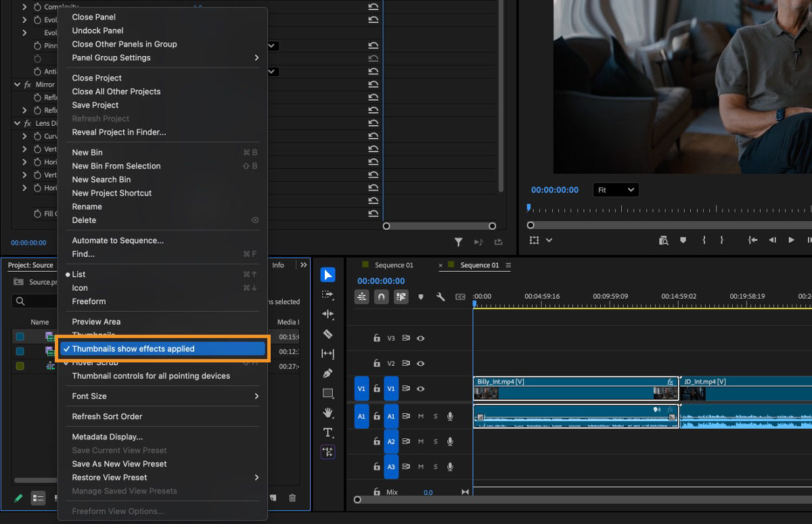The width and height of the screenshot is (812, 524).
Task: Select the Pen tool in the timeline toolbar
Action: pyautogui.click(x=328, y=373)
